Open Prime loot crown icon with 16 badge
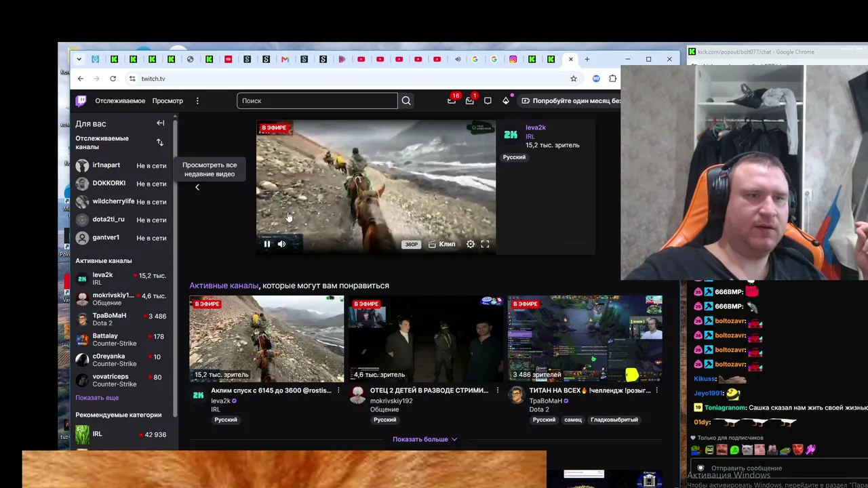This screenshot has height=488, width=868. coord(452,100)
